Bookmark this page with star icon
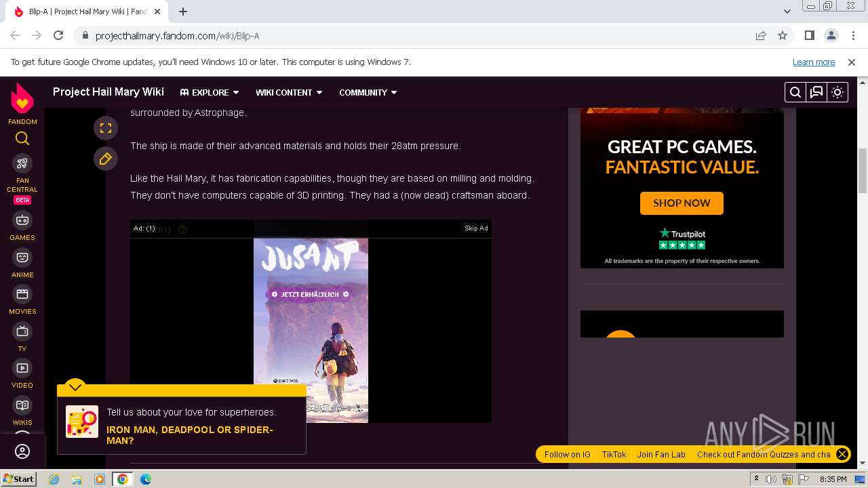868x488 pixels. (783, 35)
